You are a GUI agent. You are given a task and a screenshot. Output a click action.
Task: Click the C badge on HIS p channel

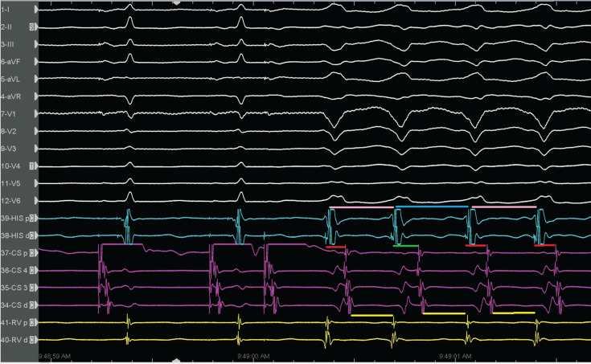coord(32,219)
